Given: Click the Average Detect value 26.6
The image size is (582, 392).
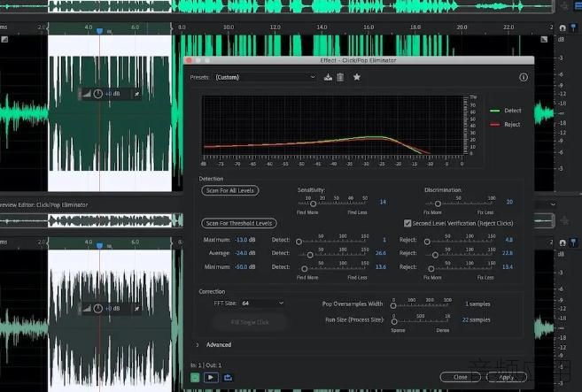Looking at the screenshot, I should coord(380,253).
